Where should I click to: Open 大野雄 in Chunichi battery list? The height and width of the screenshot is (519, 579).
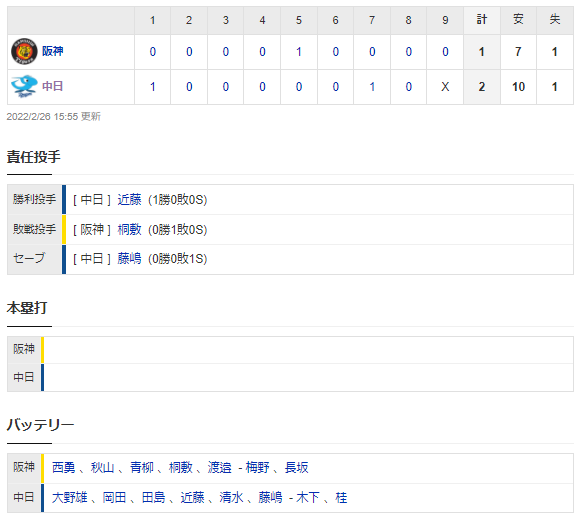[x=69, y=498]
